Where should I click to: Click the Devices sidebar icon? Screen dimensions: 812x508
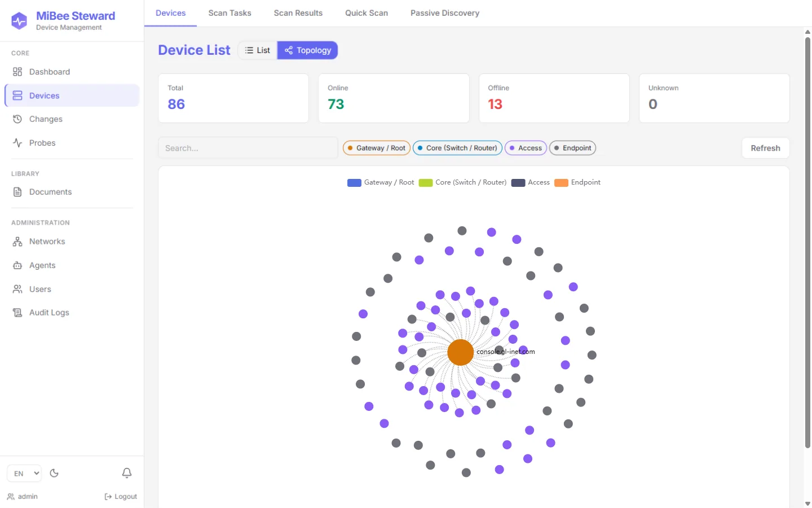pos(17,95)
